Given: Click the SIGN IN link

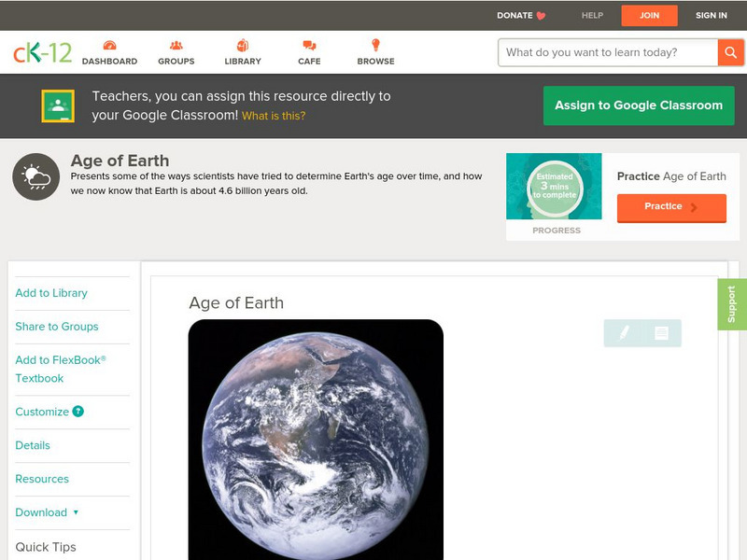Looking at the screenshot, I should (x=712, y=16).
